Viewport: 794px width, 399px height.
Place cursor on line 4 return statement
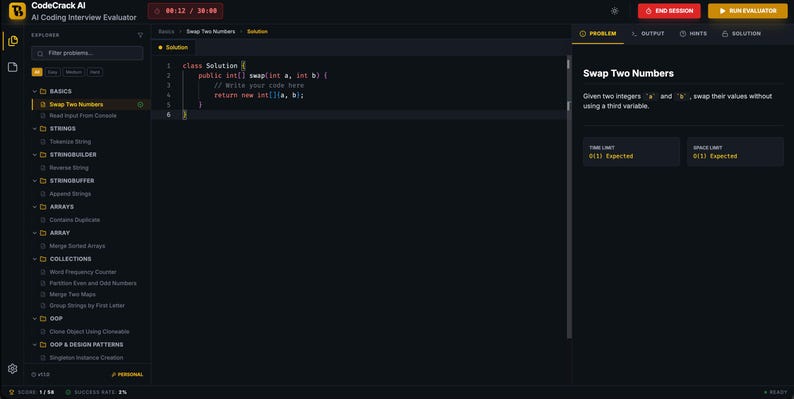pyautogui.click(x=259, y=95)
